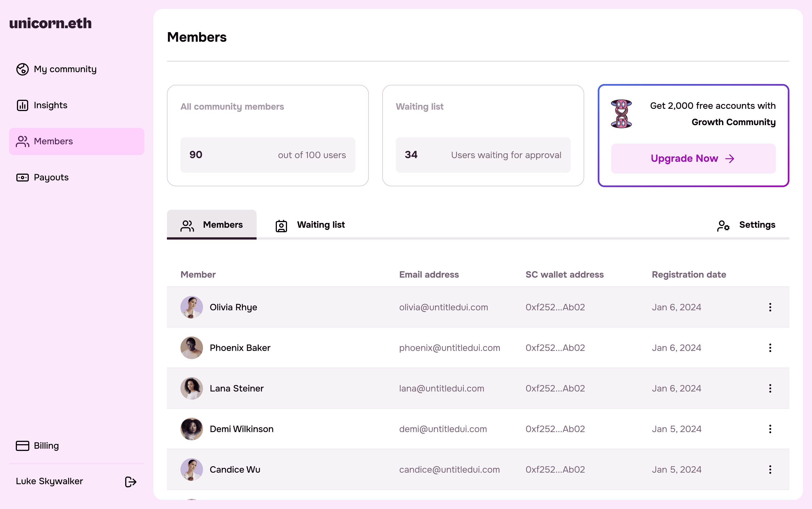Screen dimensions: 812x509
Task: Click Phoenix Baker's avatar
Action: click(x=192, y=348)
